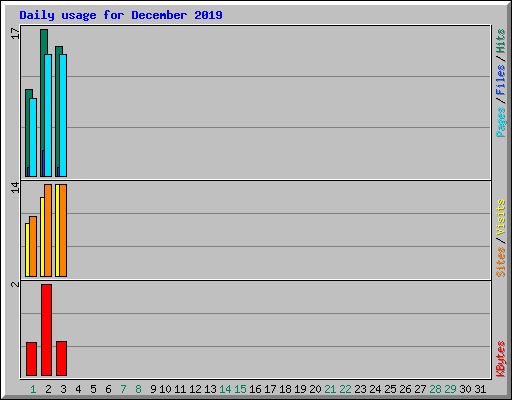512x400 pixels.
Task: Click the red KBytes bar for day 1
Action: tap(31, 359)
